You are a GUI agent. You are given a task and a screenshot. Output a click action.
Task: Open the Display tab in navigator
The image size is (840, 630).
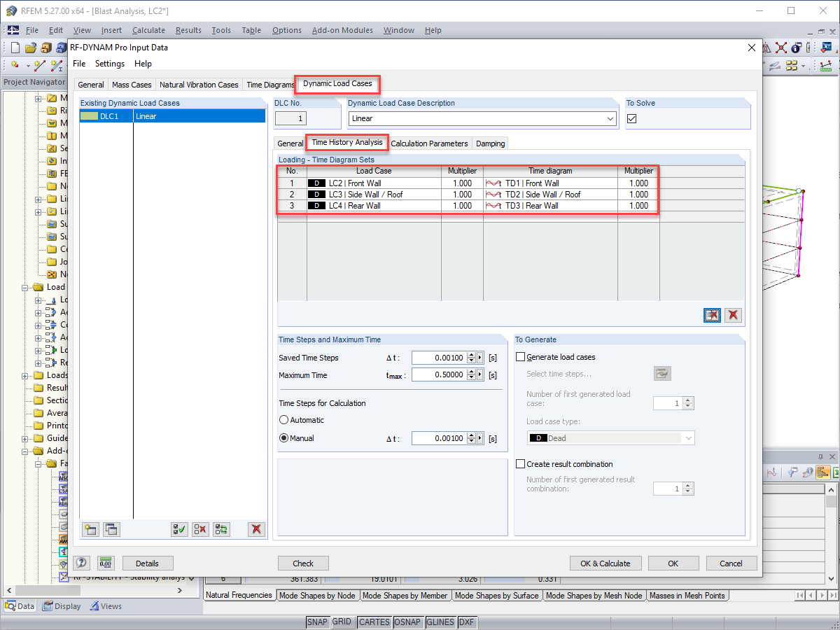pyautogui.click(x=62, y=606)
